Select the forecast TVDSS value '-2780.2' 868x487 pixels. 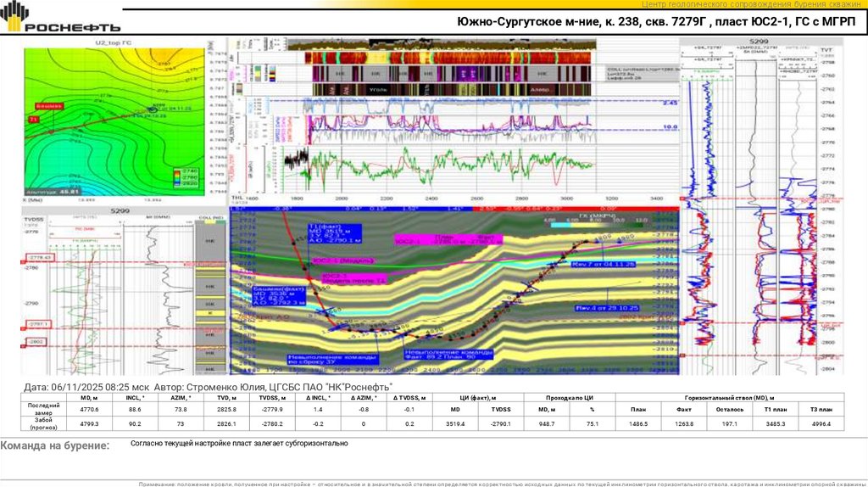coord(272,424)
